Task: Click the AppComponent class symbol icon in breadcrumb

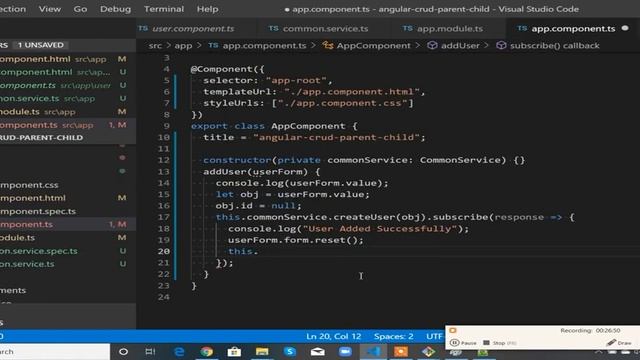Action: [x=328, y=45]
